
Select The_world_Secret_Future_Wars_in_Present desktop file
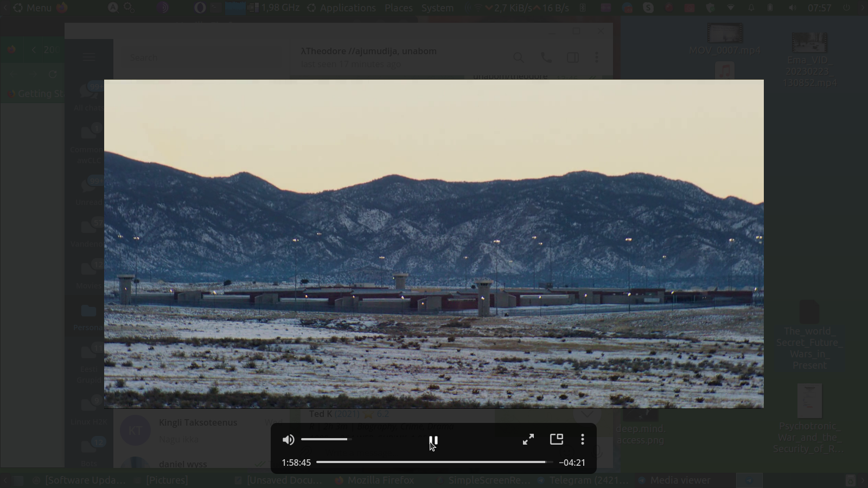click(x=809, y=335)
